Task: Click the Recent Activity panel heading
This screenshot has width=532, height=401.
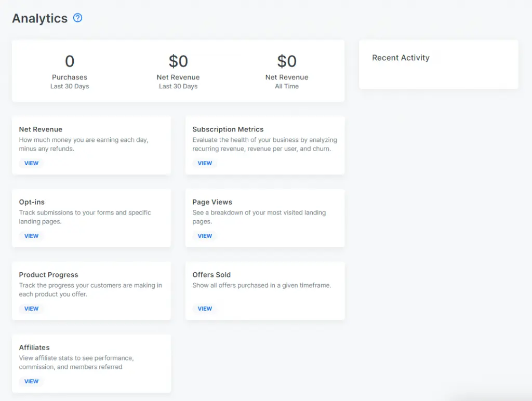Action: tap(401, 58)
